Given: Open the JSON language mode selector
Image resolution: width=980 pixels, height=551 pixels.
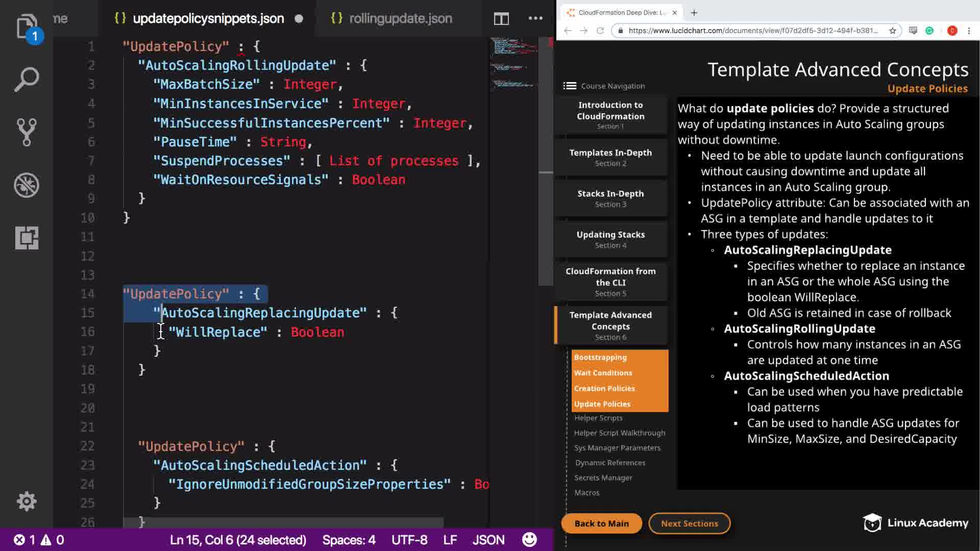Looking at the screenshot, I should tap(488, 540).
